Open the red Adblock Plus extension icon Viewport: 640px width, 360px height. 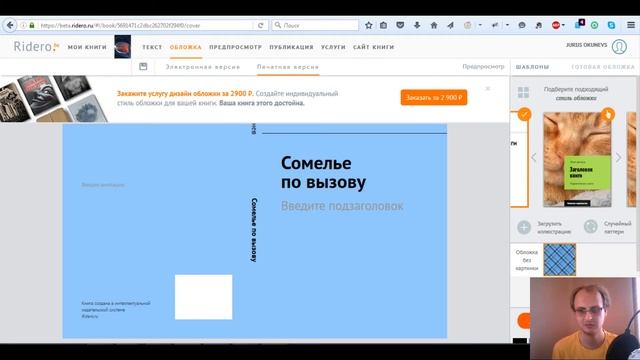click(556, 25)
